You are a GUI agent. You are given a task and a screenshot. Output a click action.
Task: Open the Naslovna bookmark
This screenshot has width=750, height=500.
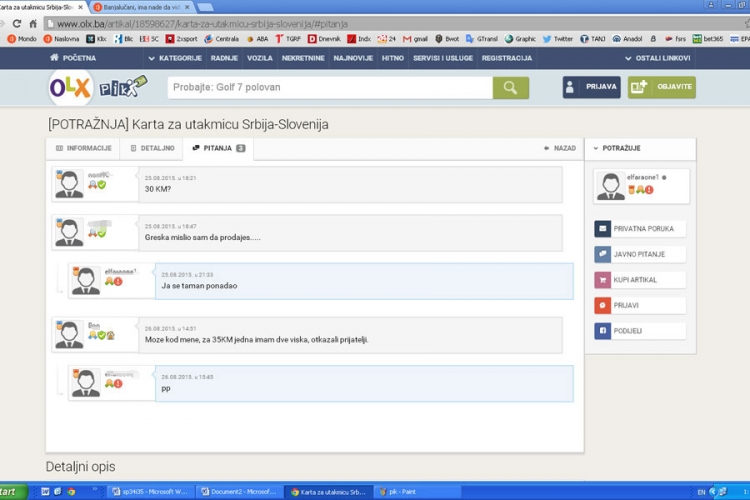pyautogui.click(x=61, y=39)
